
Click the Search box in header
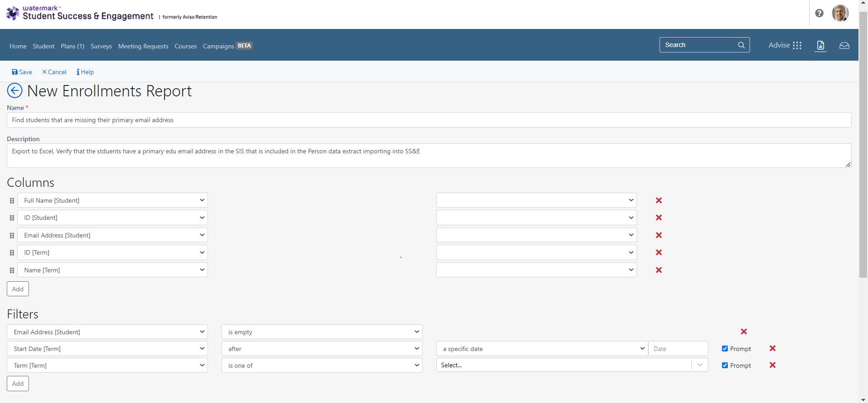pos(704,45)
